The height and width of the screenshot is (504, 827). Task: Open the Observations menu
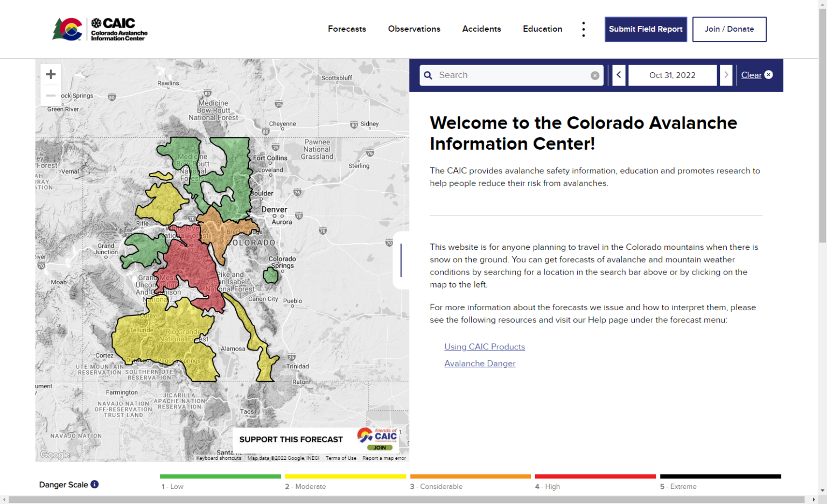coord(414,29)
